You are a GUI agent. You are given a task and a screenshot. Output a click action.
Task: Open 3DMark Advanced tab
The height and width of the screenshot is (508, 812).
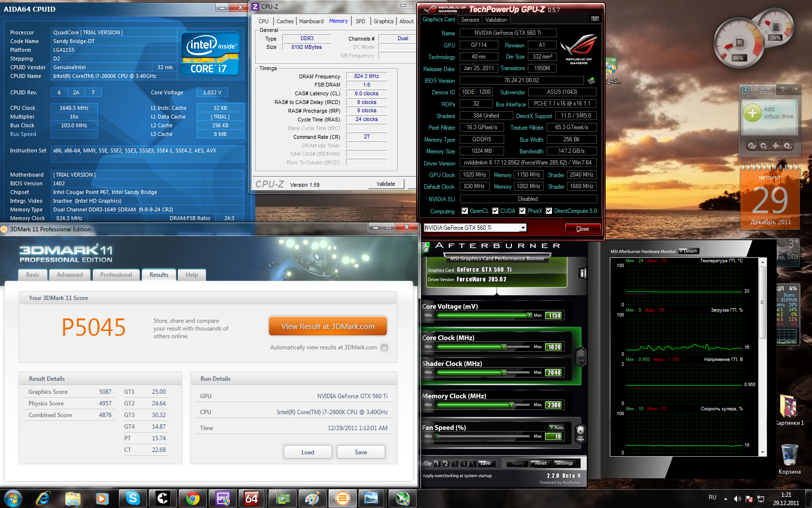point(70,275)
